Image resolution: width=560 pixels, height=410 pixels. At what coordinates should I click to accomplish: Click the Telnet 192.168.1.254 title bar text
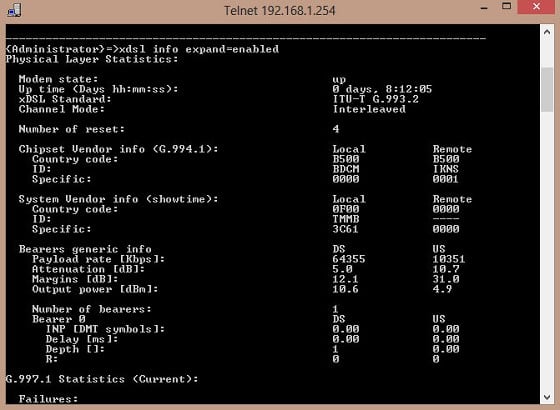280,10
